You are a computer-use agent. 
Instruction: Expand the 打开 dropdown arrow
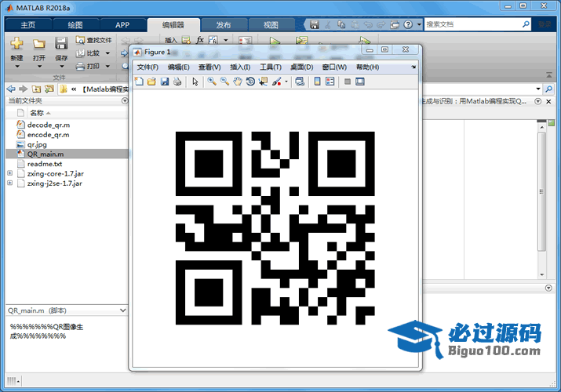[39, 67]
